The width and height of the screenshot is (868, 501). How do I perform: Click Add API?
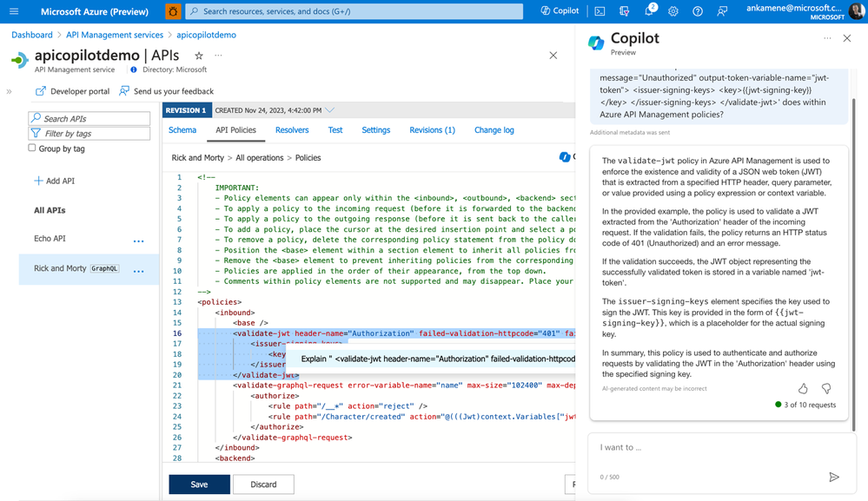coord(54,181)
